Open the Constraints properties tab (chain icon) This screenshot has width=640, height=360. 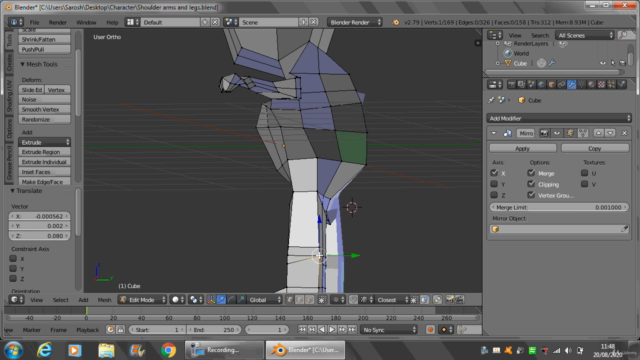tap(562, 85)
